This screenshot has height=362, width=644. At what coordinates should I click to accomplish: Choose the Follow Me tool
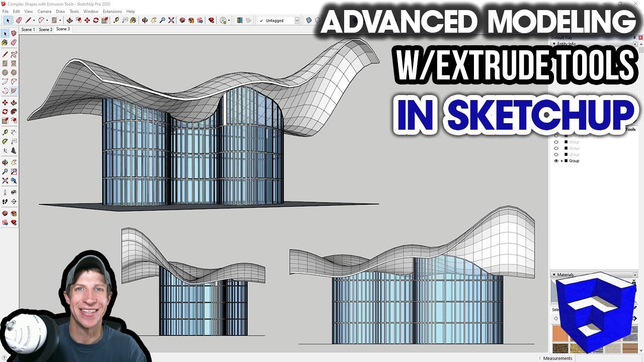click(x=14, y=112)
